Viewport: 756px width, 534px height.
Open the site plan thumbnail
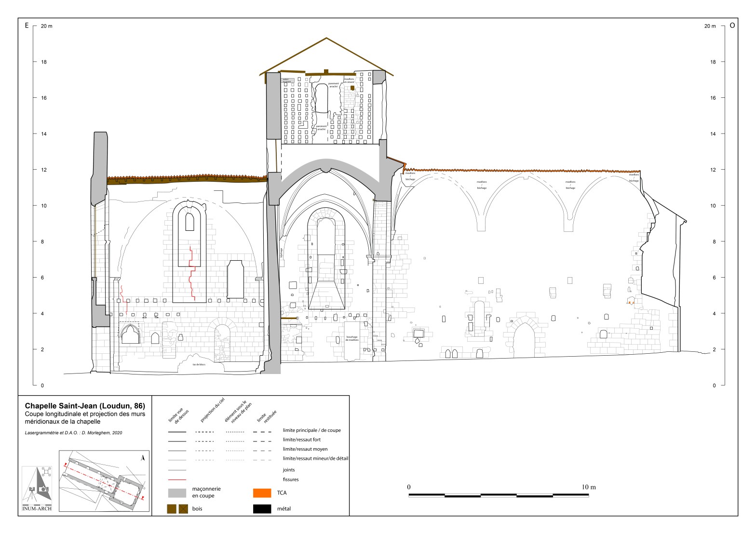(104, 480)
